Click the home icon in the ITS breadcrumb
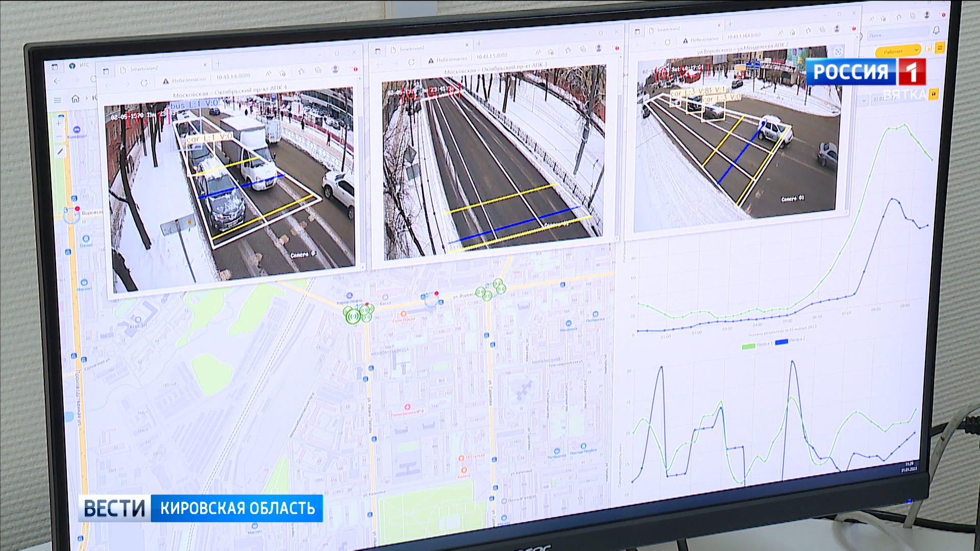 point(76,99)
